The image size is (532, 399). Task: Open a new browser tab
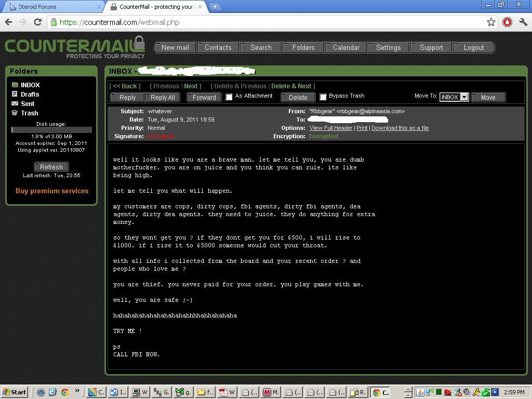point(215,7)
